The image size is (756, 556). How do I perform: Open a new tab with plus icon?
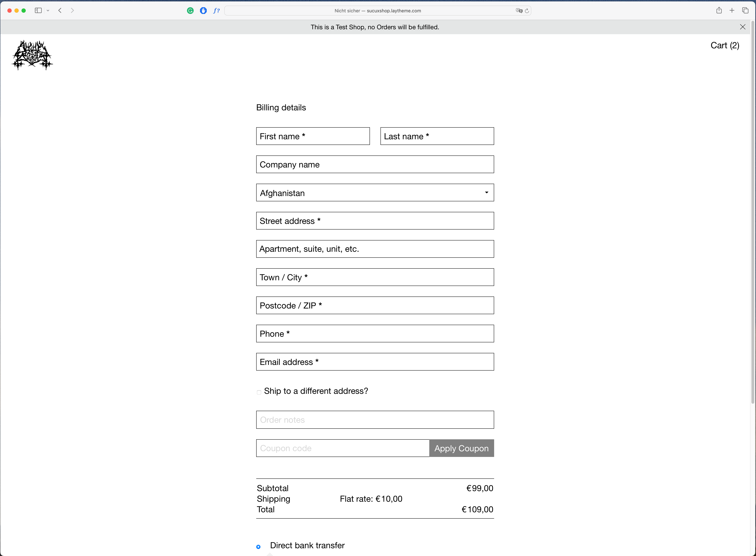tap(732, 10)
